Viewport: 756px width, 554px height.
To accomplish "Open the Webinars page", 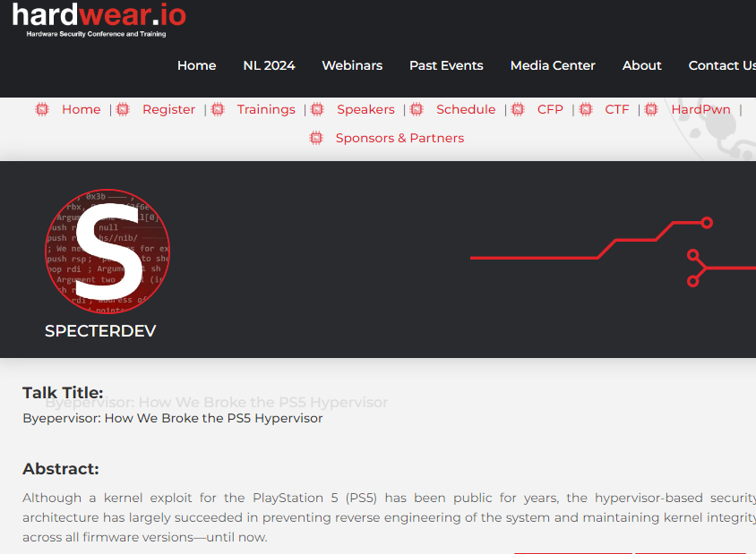I will point(352,65).
